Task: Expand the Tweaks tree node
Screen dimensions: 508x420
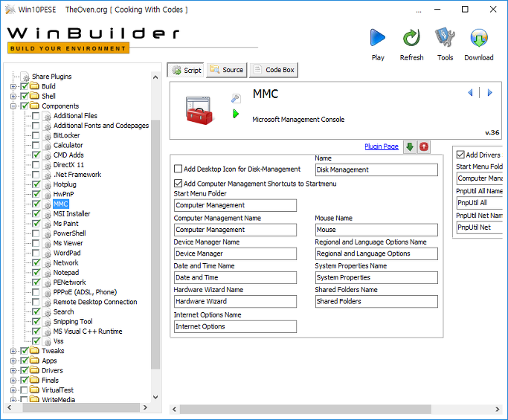Action: [x=13, y=351]
